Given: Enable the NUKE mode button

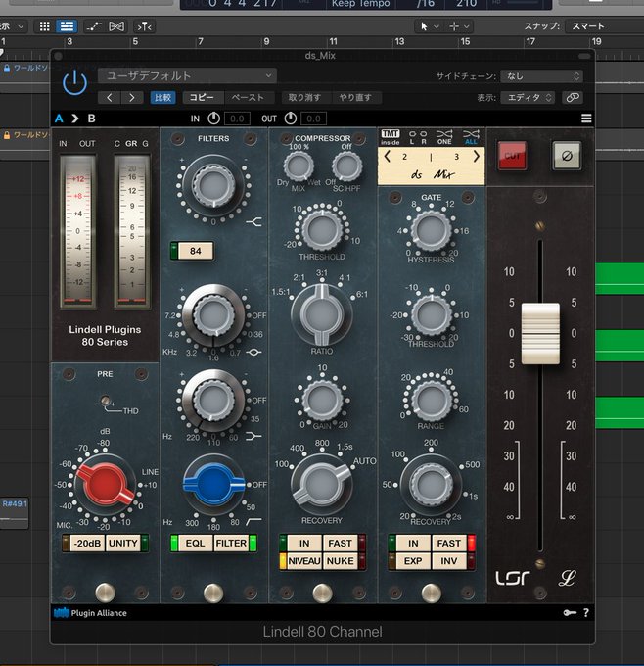Looking at the screenshot, I should pyautogui.click(x=340, y=561).
